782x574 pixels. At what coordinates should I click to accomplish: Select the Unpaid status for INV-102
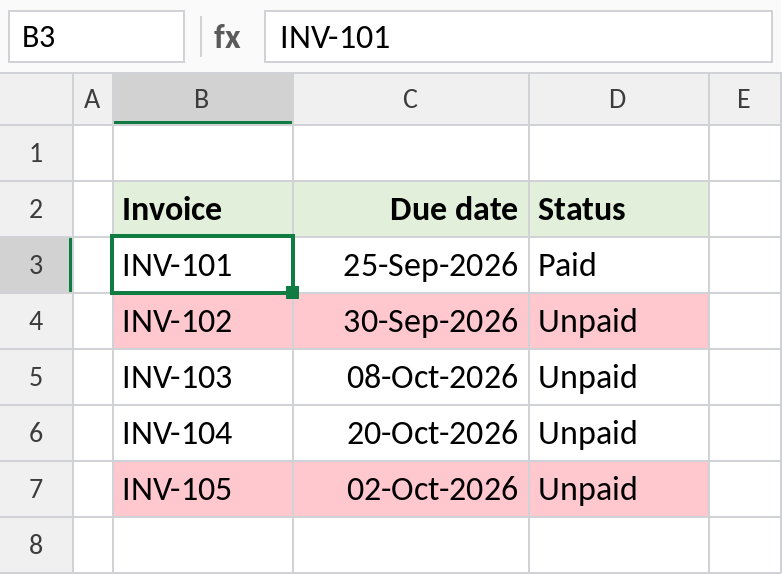(x=619, y=321)
